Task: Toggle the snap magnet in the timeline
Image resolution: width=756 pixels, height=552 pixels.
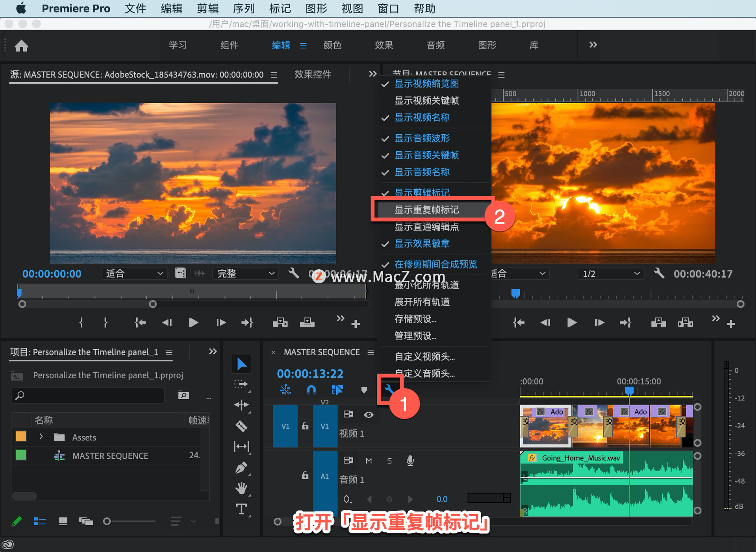Action: [x=311, y=390]
